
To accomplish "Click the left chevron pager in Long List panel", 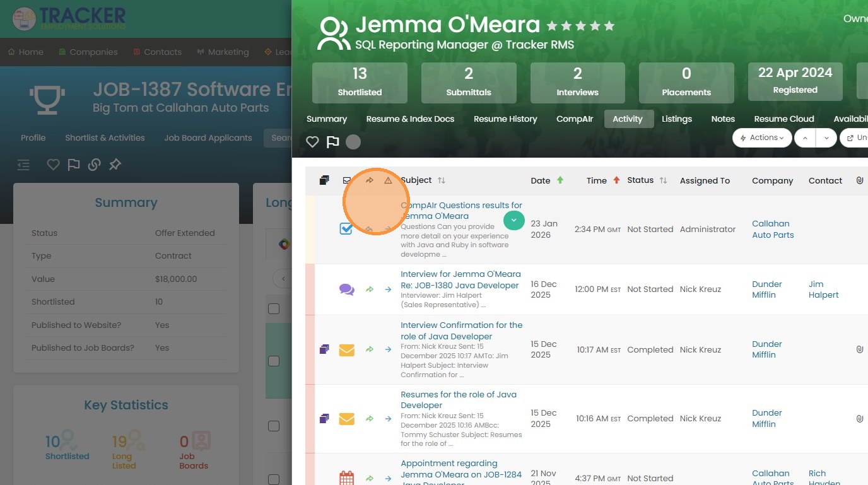I will coord(283,278).
